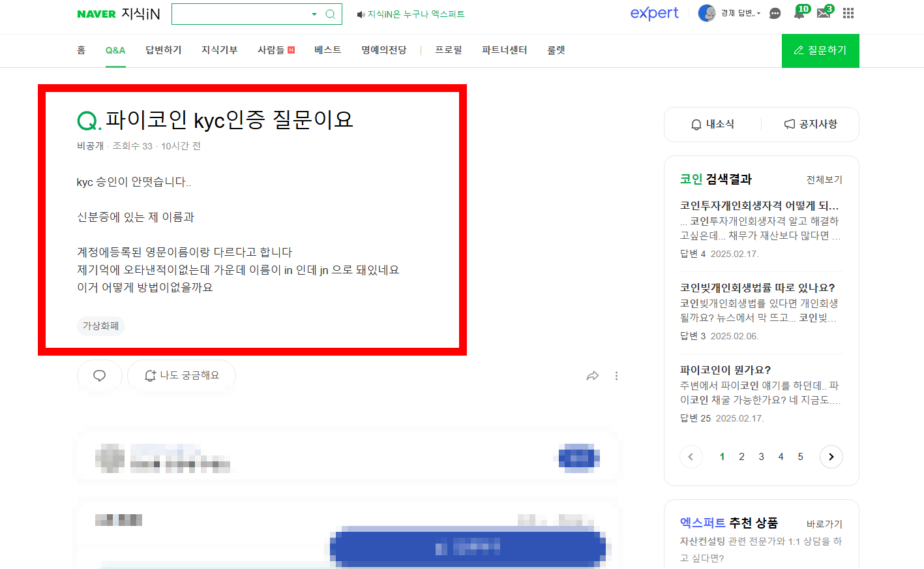
Task: Click the profile avatar picture
Action: point(707,13)
